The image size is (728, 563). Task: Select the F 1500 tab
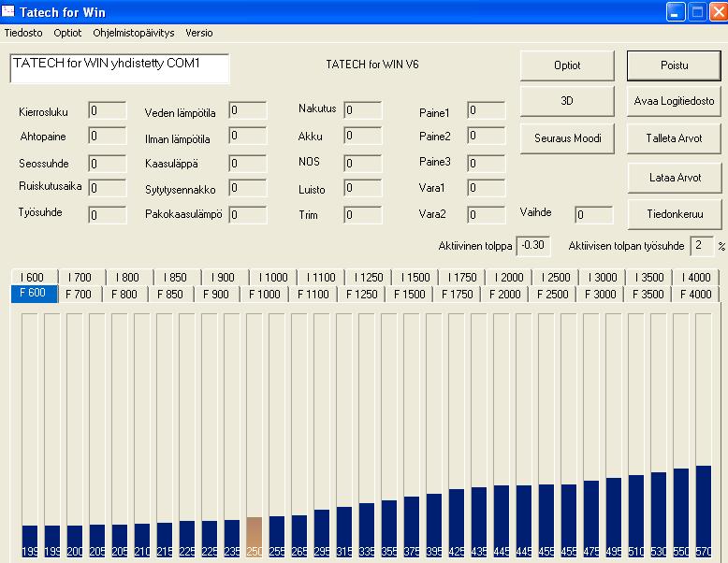click(409, 295)
